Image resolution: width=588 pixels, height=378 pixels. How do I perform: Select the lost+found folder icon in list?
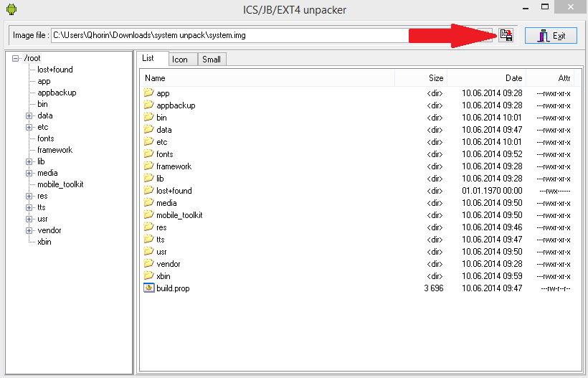tap(149, 190)
